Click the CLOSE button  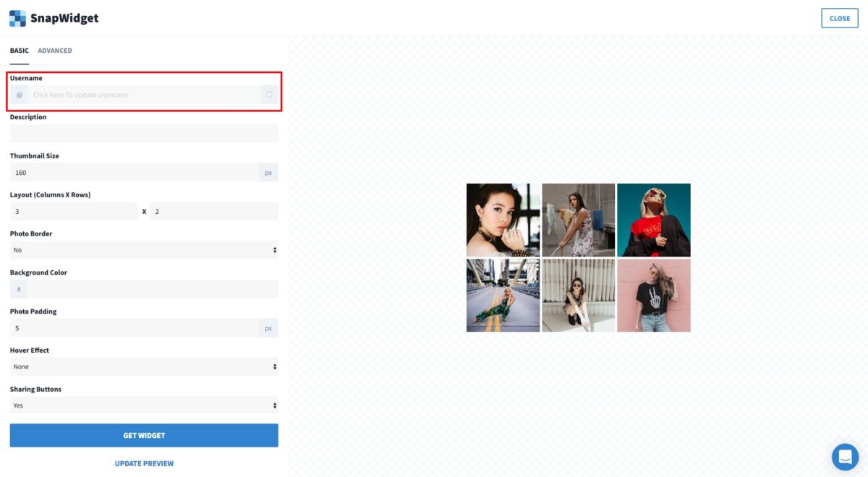coord(840,18)
